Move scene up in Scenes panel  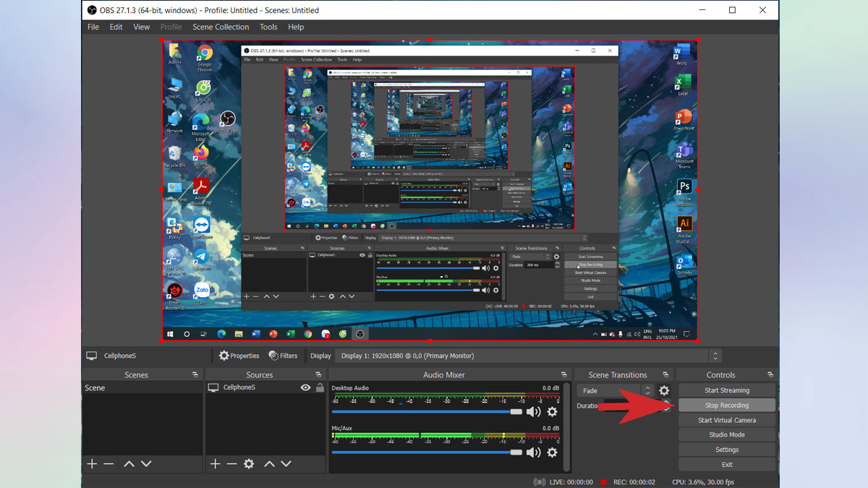129,464
